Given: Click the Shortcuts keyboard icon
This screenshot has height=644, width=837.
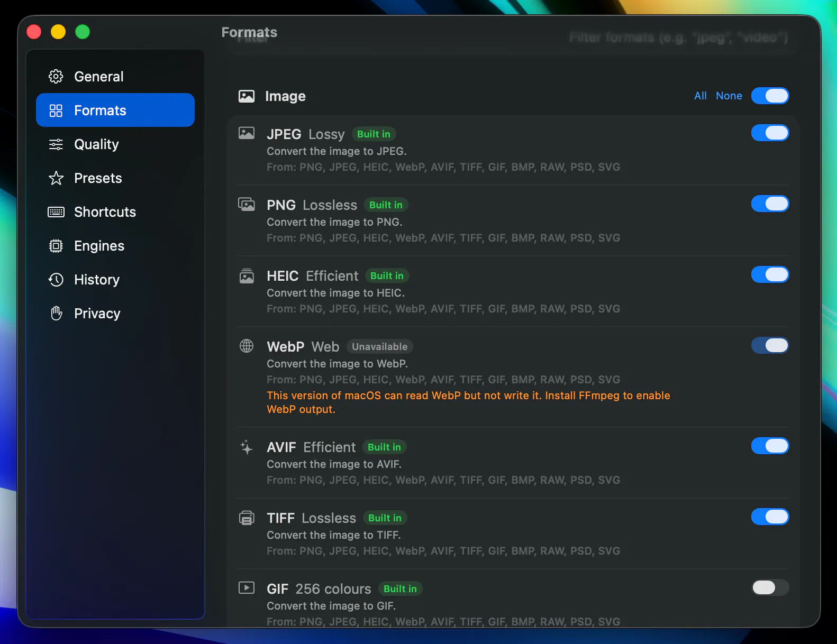Looking at the screenshot, I should coord(56,212).
